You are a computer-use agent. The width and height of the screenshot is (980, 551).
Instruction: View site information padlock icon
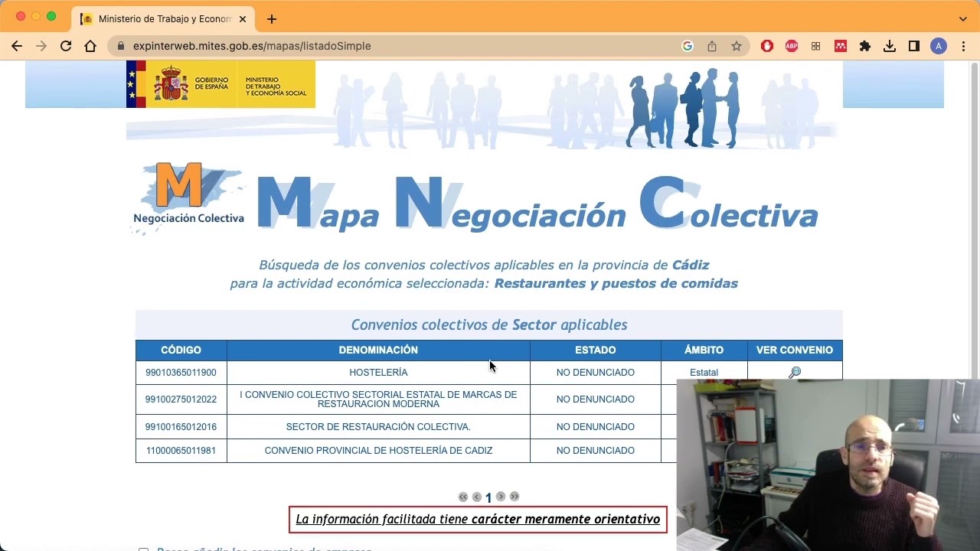pyautogui.click(x=121, y=46)
